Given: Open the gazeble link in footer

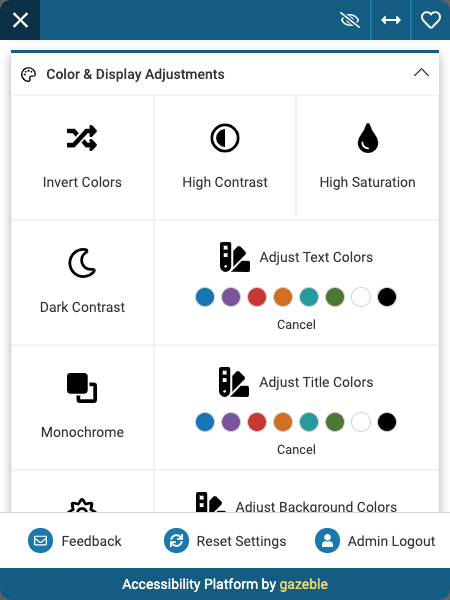Looking at the screenshot, I should click(x=303, y=584).
